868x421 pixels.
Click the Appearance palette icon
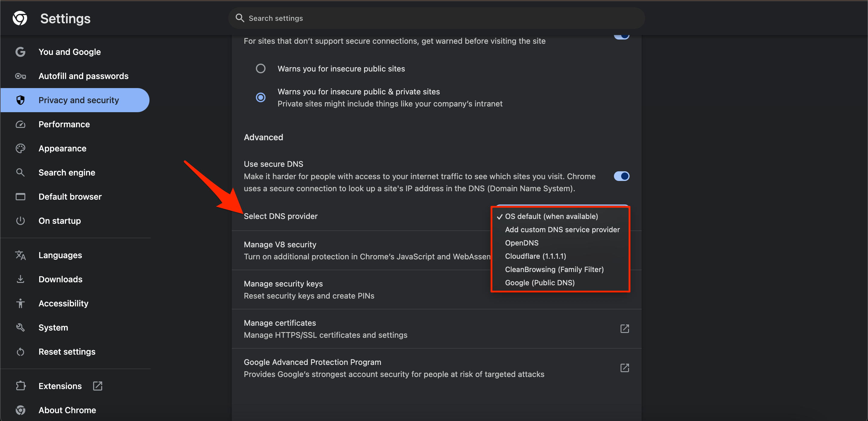point(20,148)
